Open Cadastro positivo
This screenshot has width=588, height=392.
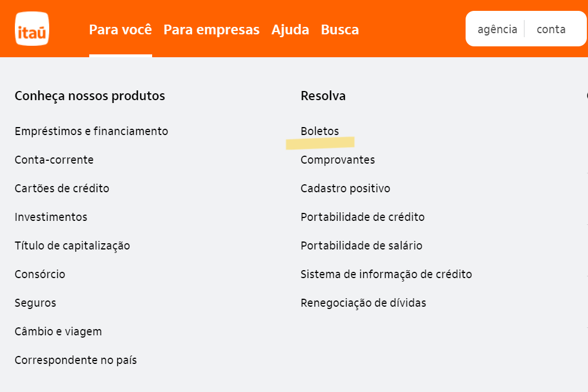[345, 188]
